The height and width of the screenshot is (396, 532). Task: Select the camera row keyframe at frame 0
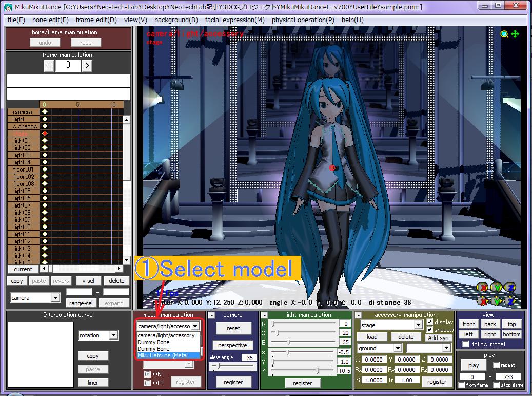[45, 112]
